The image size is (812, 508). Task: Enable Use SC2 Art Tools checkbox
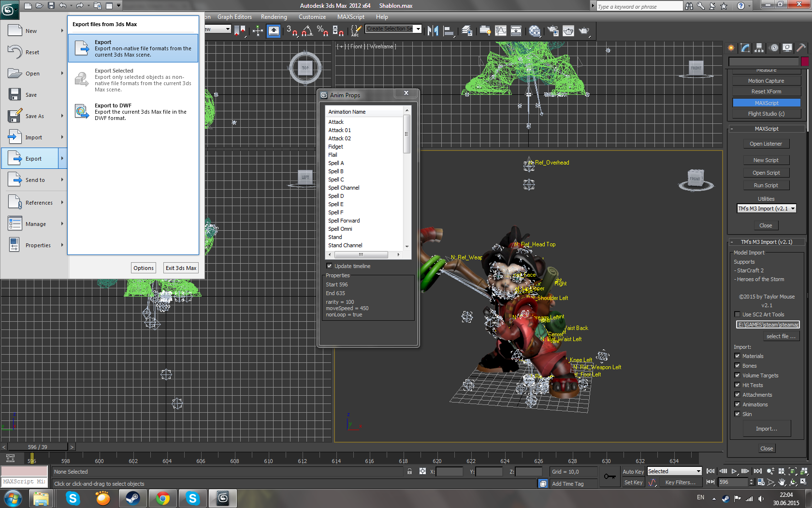click(x=737, y=314)
